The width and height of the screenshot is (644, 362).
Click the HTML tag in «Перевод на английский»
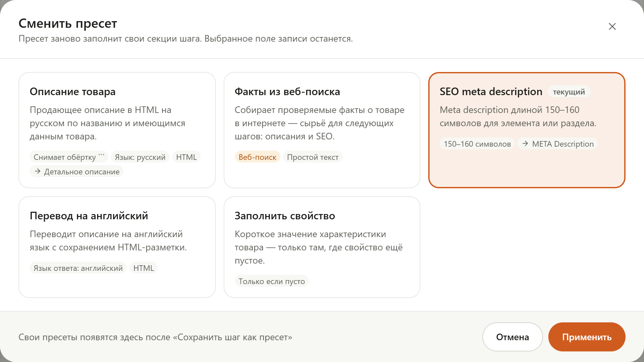coord(144,268)
